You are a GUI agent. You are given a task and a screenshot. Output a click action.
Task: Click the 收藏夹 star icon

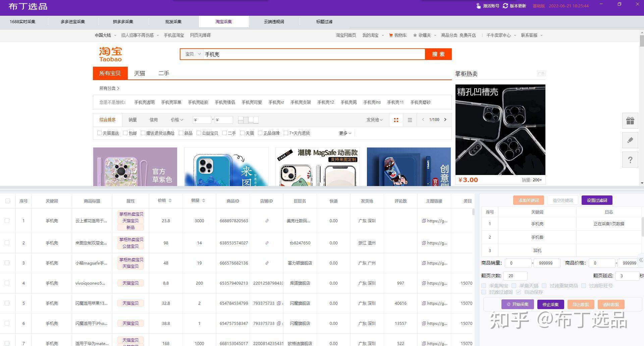click(415, 35)
